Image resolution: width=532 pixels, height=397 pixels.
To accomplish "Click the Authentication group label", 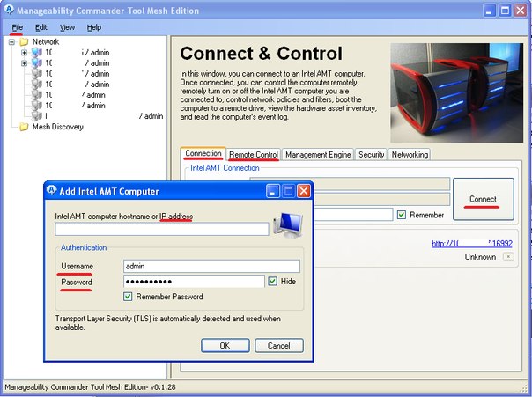I will pyautogui.click(x=84, y=247).
